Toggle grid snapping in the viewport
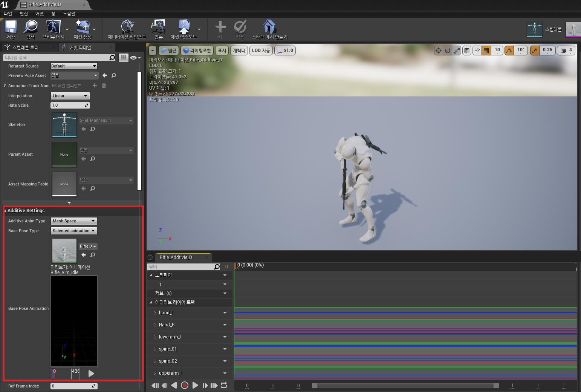 coord(486,51)
